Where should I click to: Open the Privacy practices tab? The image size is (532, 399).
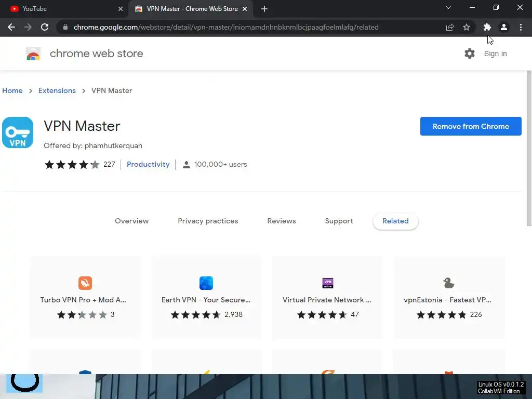208,221
